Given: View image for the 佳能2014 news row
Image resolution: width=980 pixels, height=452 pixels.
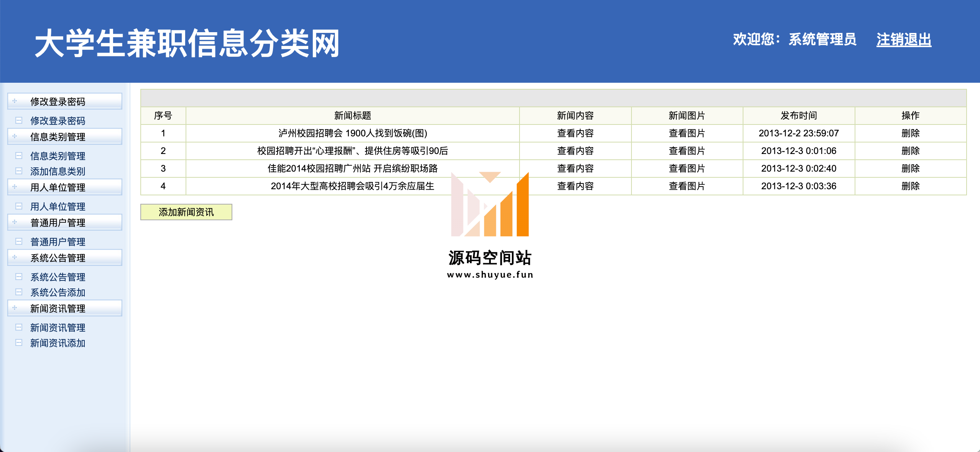Looking at the screenshot, I should [x=687, y=169].
